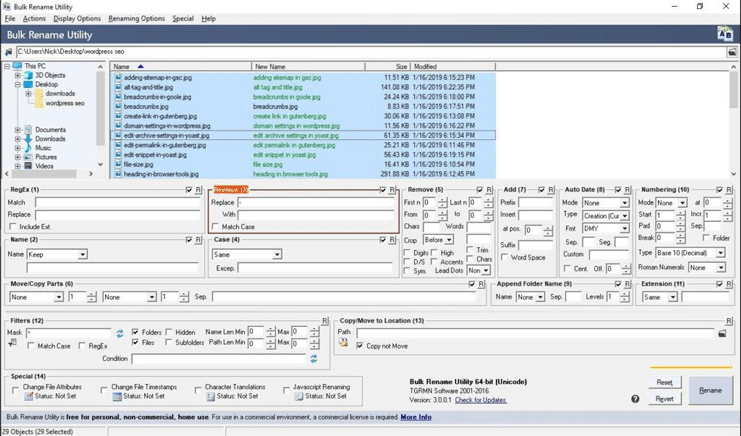This screenshot has width=741, height=436.
Task: Open the Check for Updates link
Action: click(x=481, y=401)
